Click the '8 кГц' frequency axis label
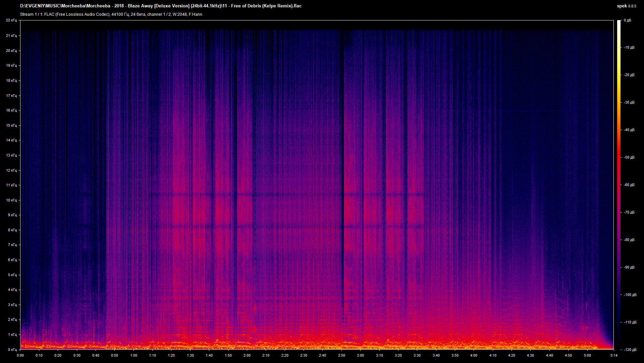 (x=12, y=230)
